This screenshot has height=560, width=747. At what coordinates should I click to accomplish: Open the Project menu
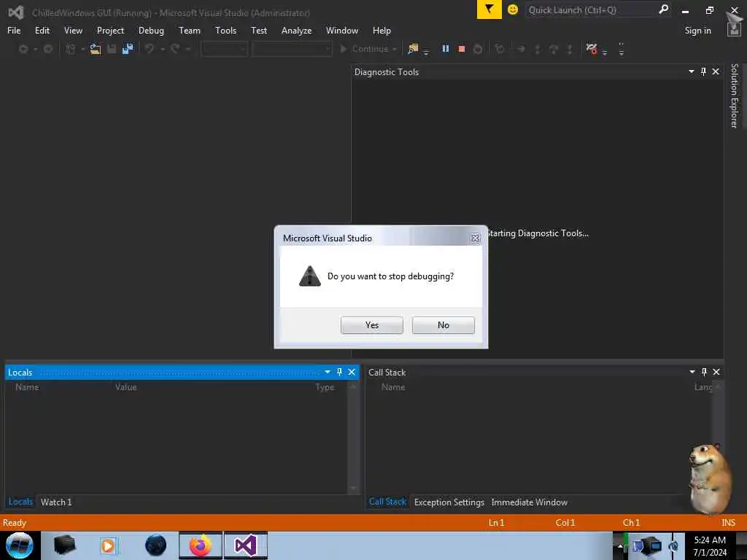pyautogui.click(x=110, y=31)
